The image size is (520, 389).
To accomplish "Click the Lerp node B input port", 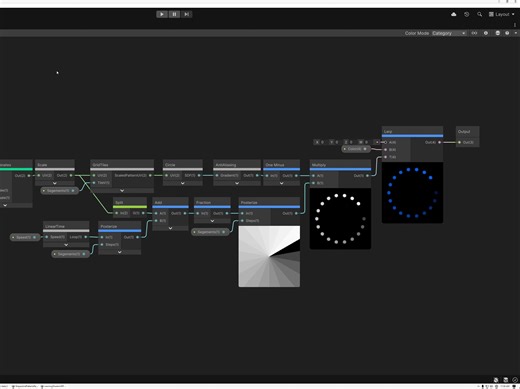I will coord(386,149).
